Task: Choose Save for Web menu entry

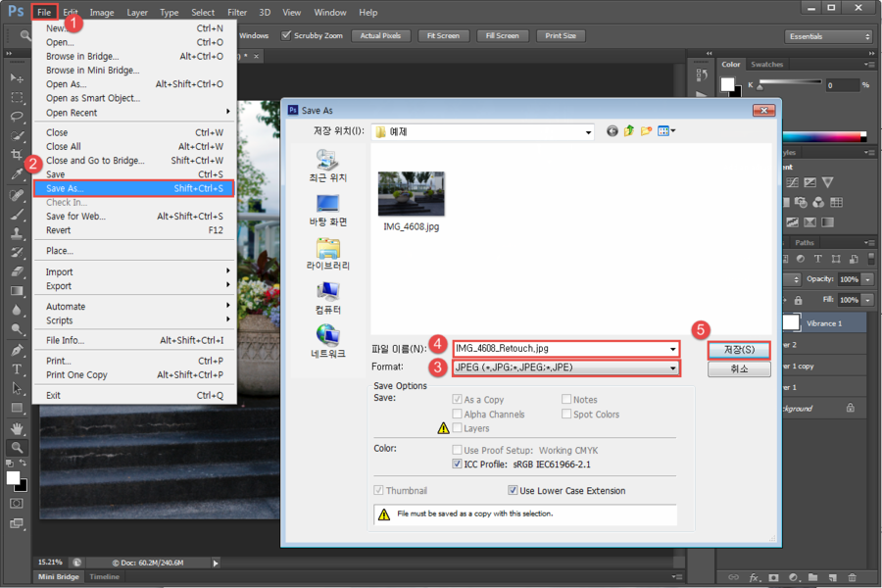Action: click(x=133, y=216)
